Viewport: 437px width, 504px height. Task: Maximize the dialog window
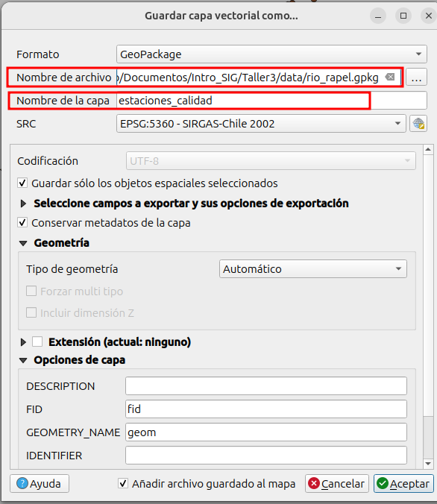click(403, 16)
